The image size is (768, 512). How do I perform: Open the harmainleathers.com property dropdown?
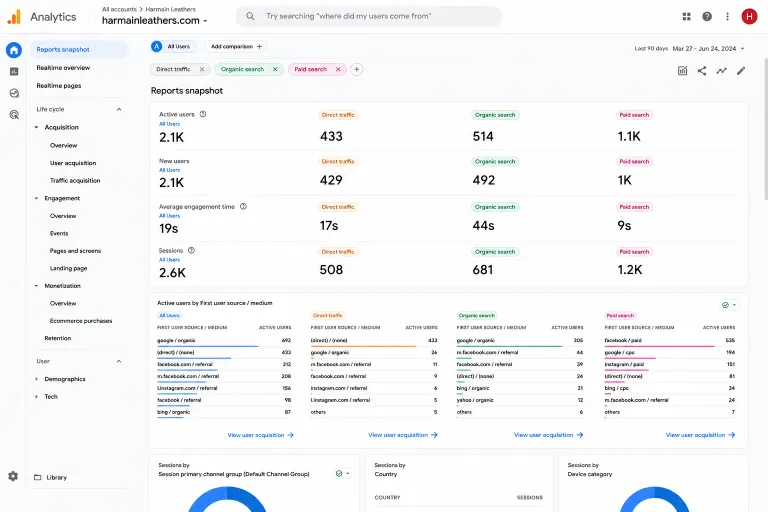pos(155,21)
